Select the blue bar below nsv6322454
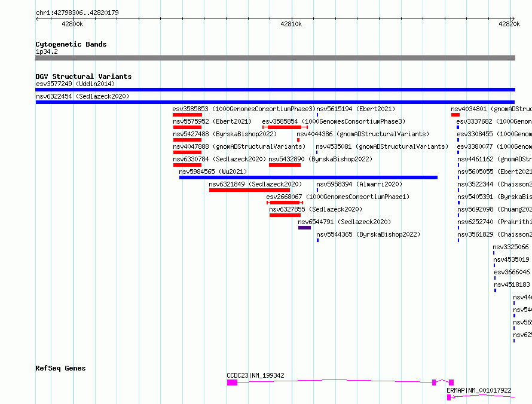Viewport: 532px width, 404px height. [275, 102]
